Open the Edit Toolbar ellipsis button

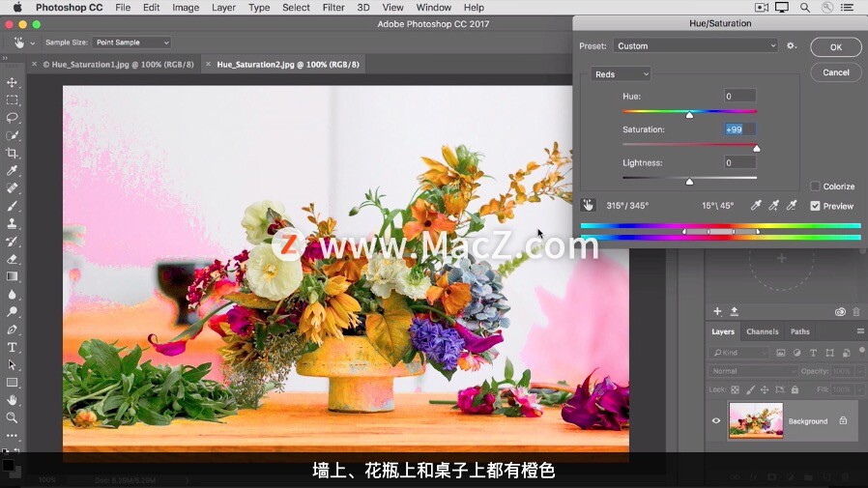(x=12, y=436)
